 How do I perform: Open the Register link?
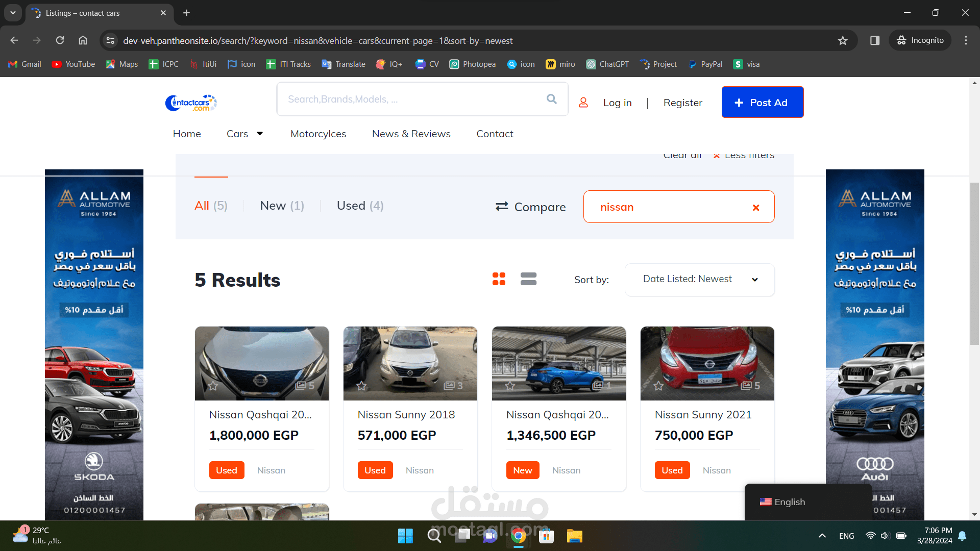pos(682,103)
